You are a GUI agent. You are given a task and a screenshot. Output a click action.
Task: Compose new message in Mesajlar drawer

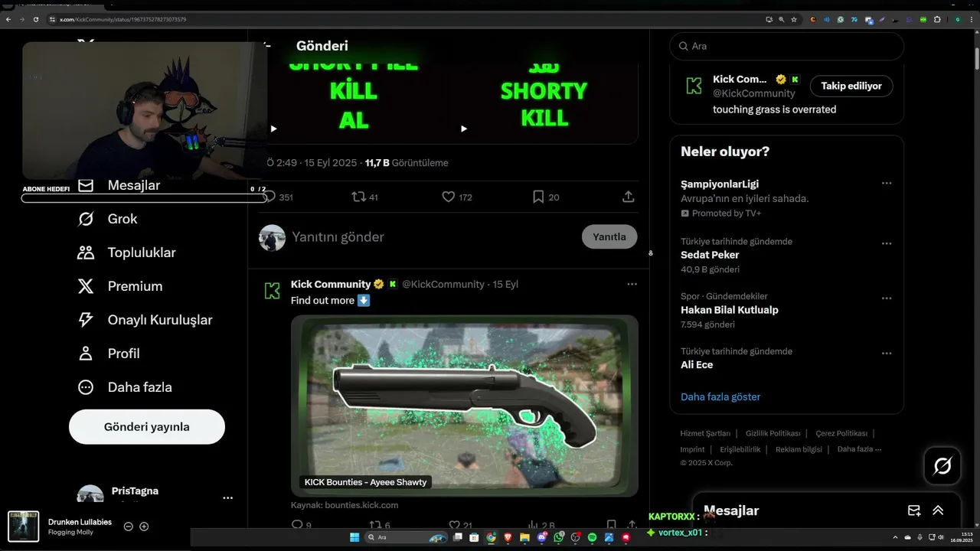pos(914,510)
